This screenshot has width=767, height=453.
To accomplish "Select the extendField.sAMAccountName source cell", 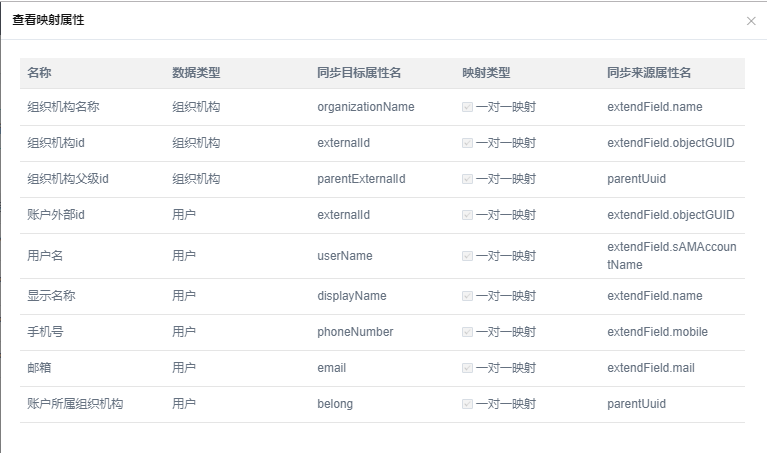I will [670, 256].
